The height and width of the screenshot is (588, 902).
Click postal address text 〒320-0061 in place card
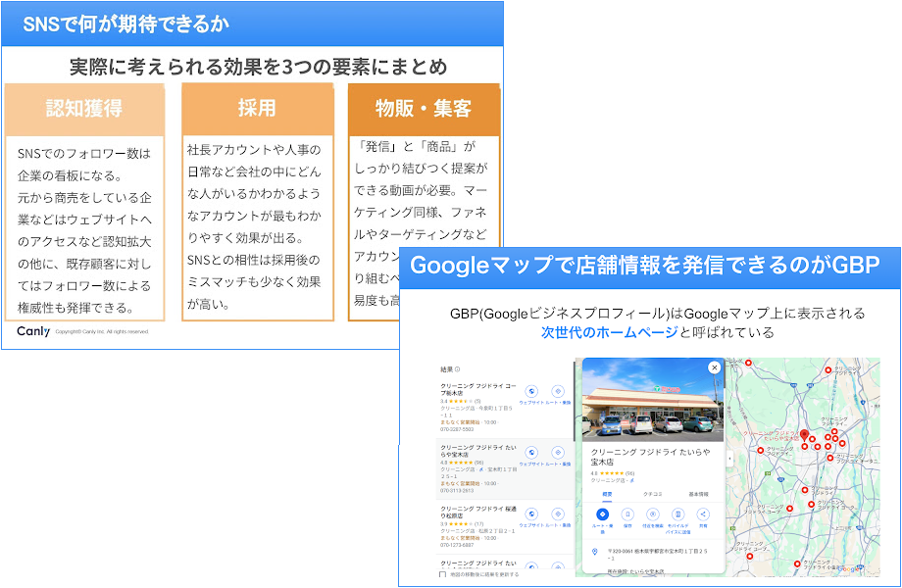[657, 554]
